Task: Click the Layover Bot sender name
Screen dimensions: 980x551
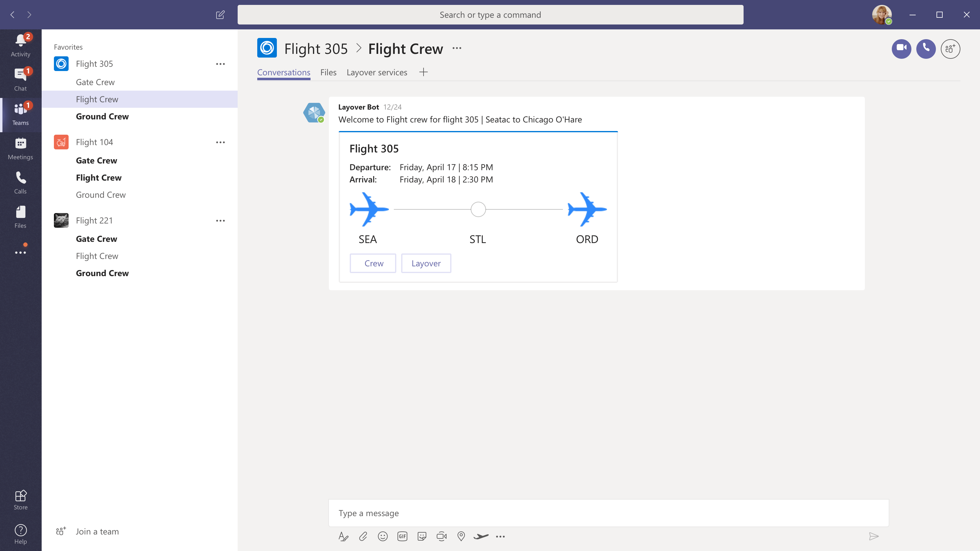Action: pyautogui.click(x=358, y=107)
